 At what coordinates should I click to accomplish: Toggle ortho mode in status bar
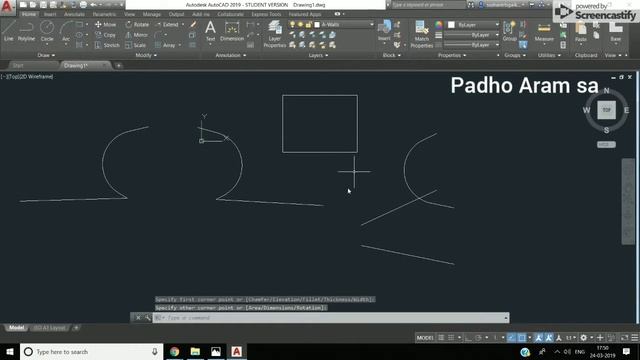point(468,338)
